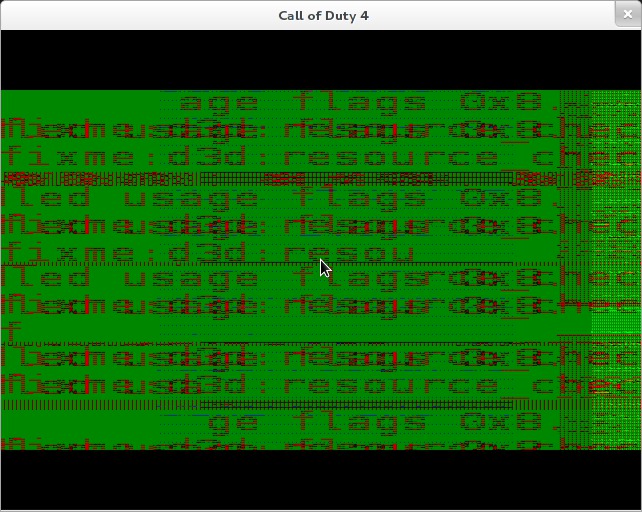Close the Call of Duty 4 window
This screenshot has height=512, width=642.
629,15
